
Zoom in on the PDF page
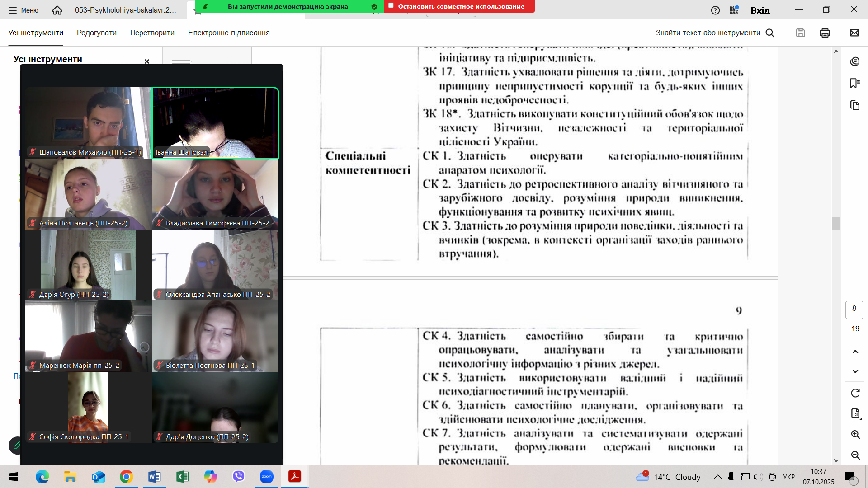pyautogui.click(x=855, y=435)
